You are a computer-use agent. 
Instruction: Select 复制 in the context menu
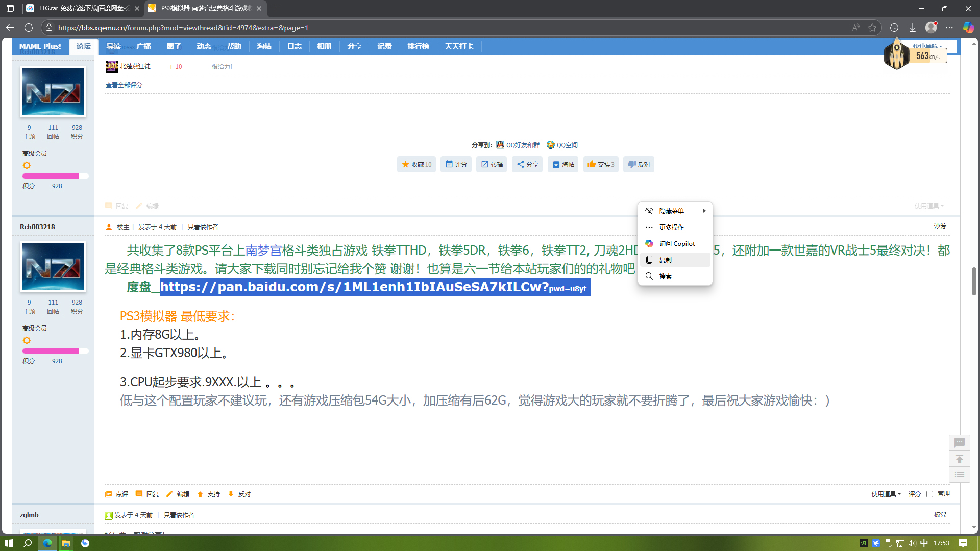pos(675,260)
